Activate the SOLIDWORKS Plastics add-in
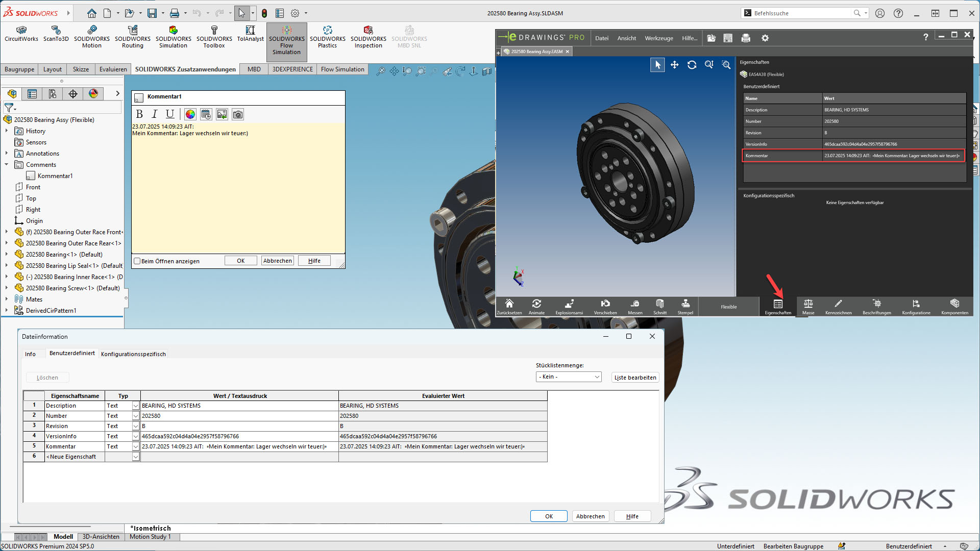 pos(328,37)
